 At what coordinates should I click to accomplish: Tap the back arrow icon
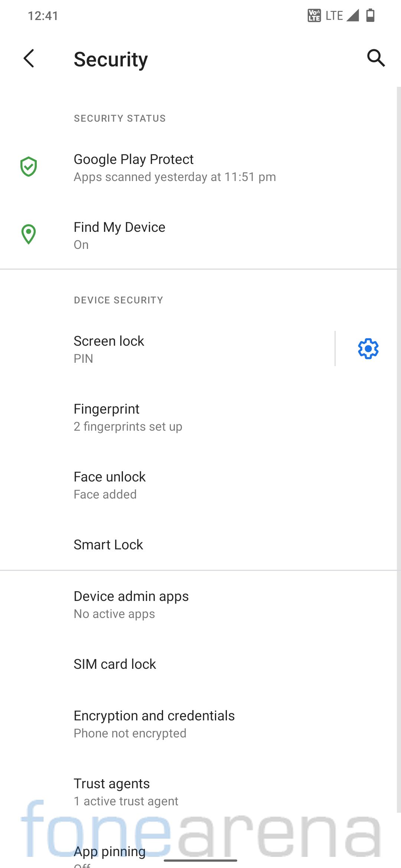tap(29, 59)
